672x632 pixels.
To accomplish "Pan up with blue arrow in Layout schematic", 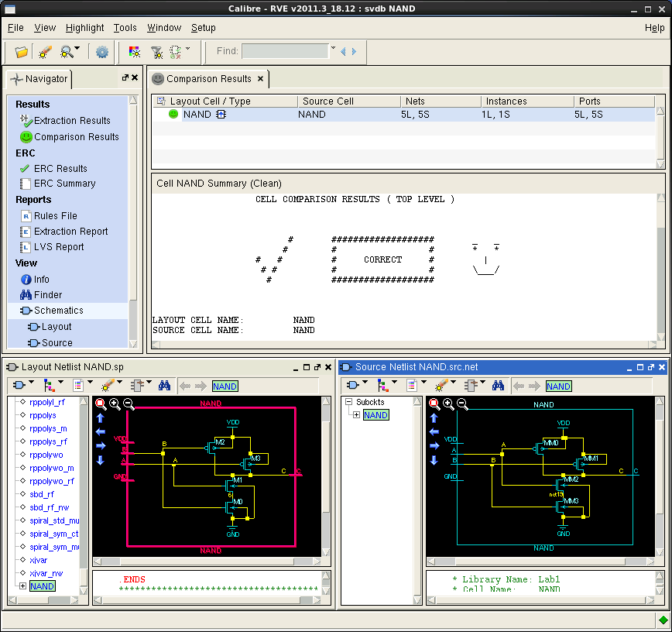I will [x=101, y=417].
